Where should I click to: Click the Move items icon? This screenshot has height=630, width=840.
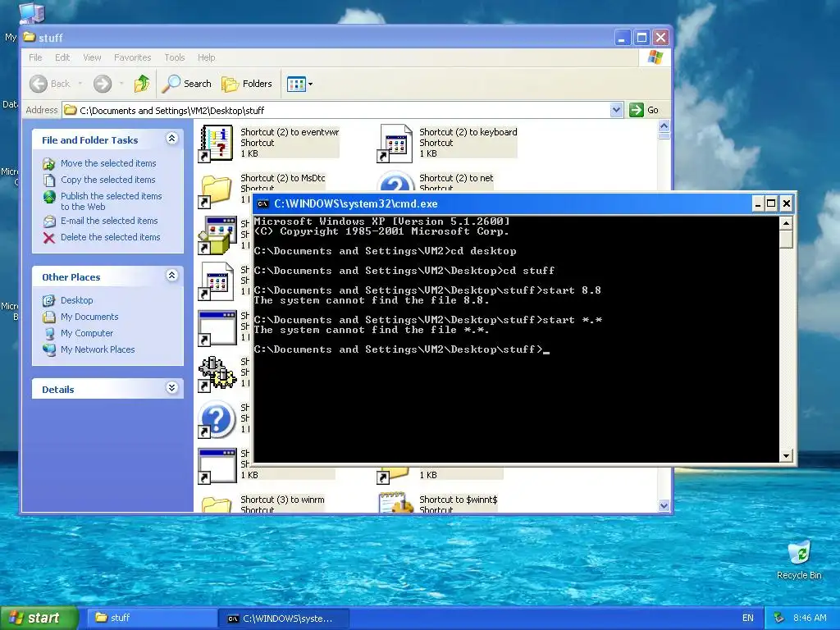click(48, 163)
